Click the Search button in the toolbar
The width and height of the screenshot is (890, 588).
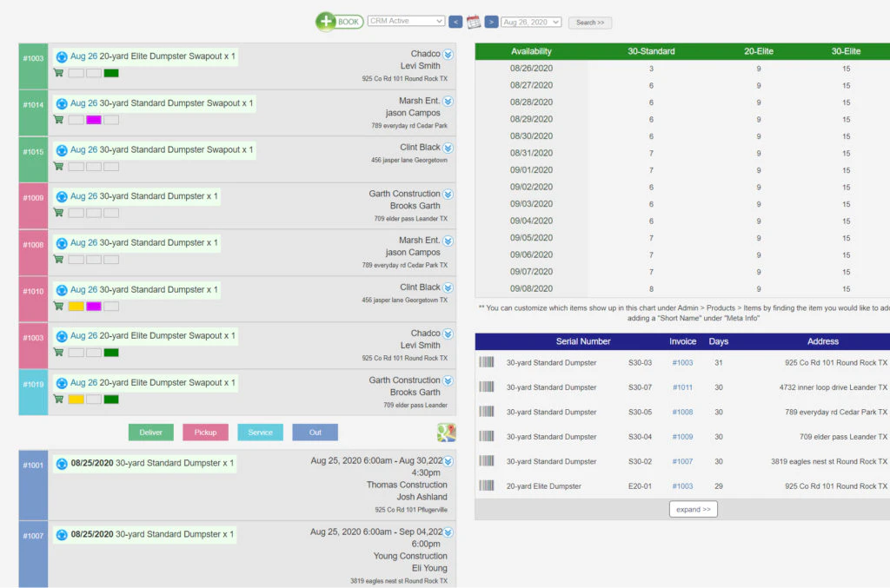click(x=590, y=22)
